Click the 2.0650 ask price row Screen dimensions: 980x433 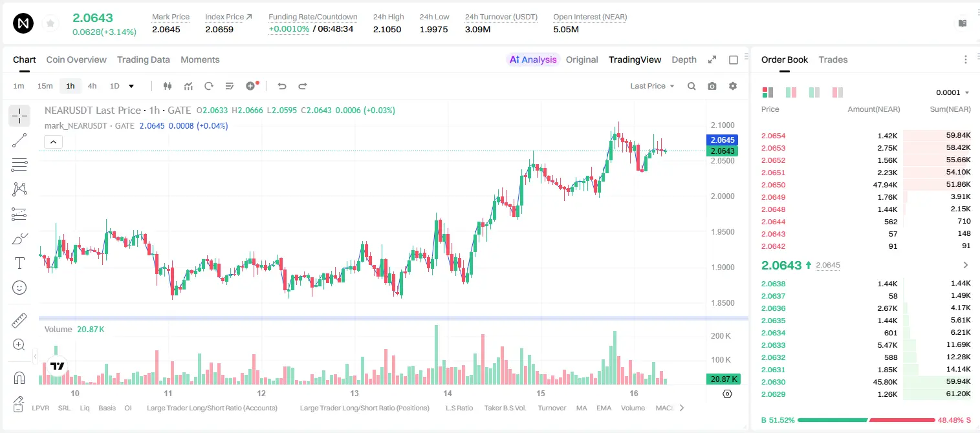coord(866,185)
